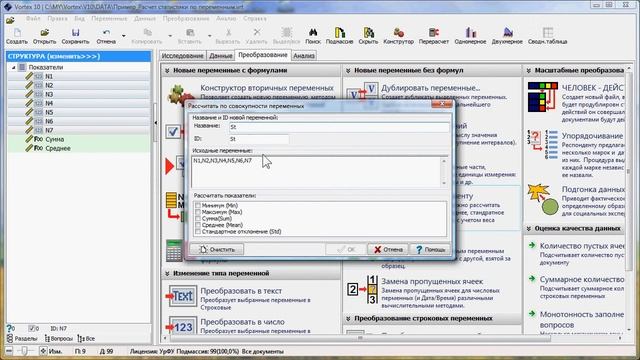Click the Упорядочивание icon
This screenshot has width=640, height=360.
tap(542, 144)
